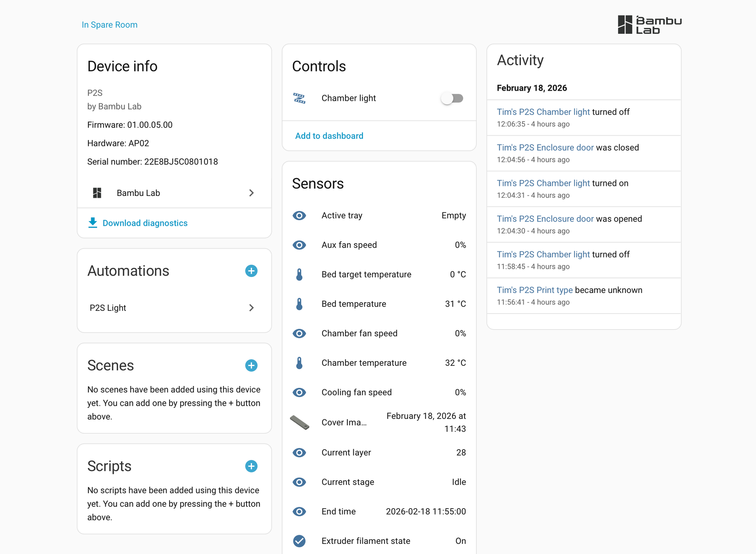Click the Bambu Lab logo icon in Device info

tap(97, 193)
